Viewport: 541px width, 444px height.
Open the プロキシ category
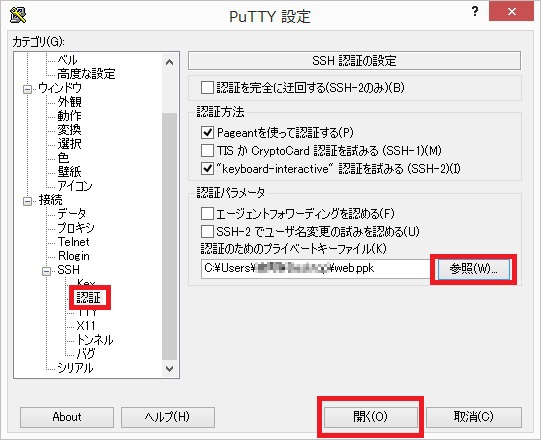76,228
